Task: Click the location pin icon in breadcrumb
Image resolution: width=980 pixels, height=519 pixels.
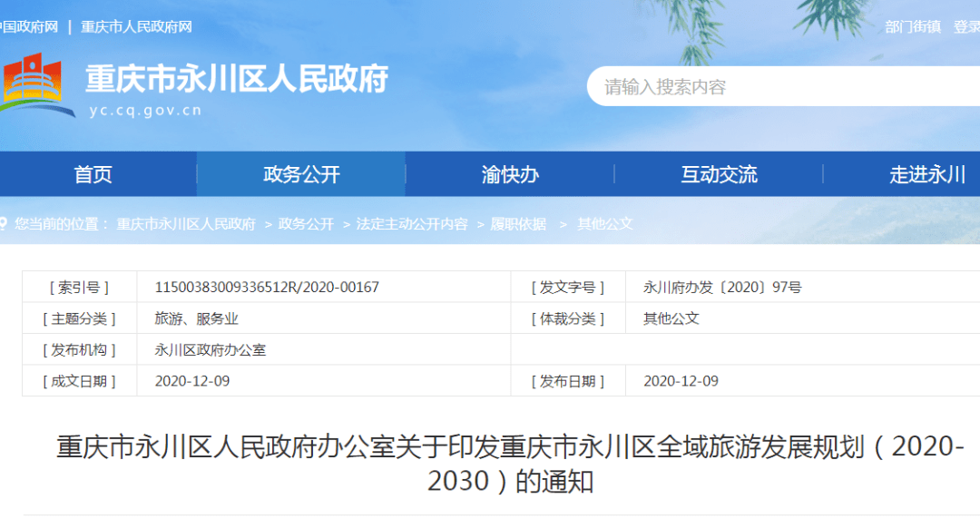Action: 3,223
